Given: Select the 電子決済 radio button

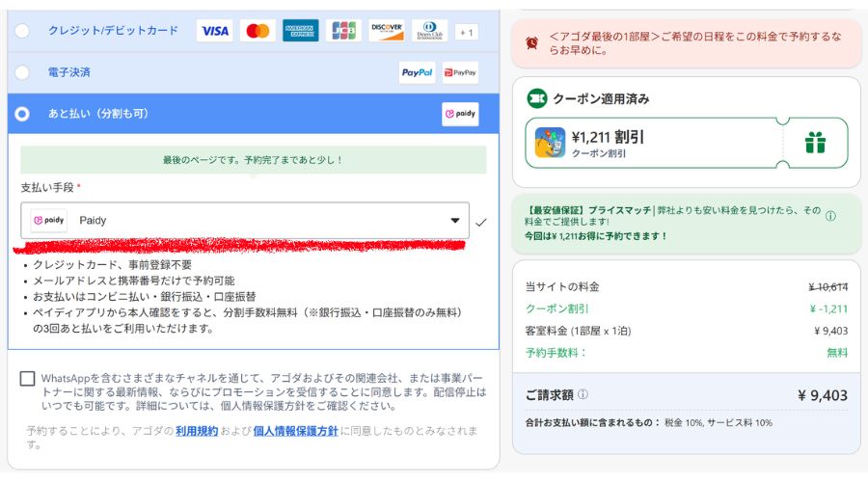Looking at the screenshot, I should click(x=22, y=72).
